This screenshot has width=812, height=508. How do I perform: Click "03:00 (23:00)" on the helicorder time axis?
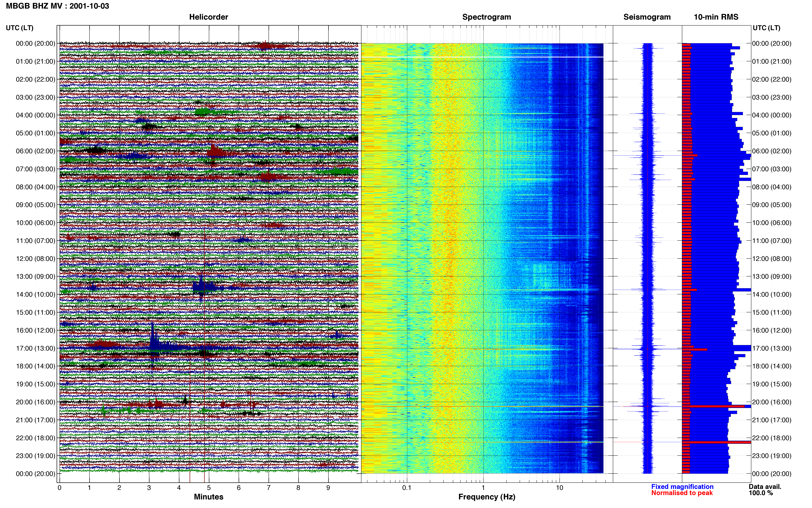pyautogui.click(x=35, y=97)
